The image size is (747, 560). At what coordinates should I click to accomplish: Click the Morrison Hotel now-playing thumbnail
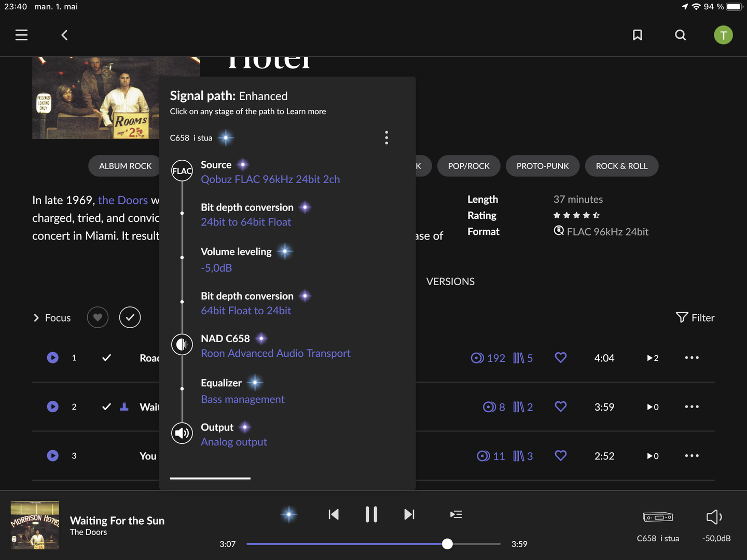(35, 525)
